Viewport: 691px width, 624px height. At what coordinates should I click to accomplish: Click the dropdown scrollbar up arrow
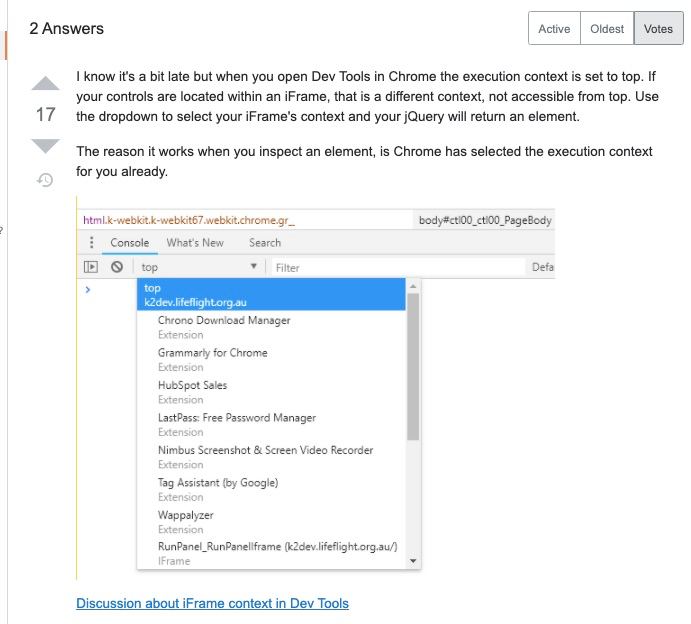click(x=413, y=286)
